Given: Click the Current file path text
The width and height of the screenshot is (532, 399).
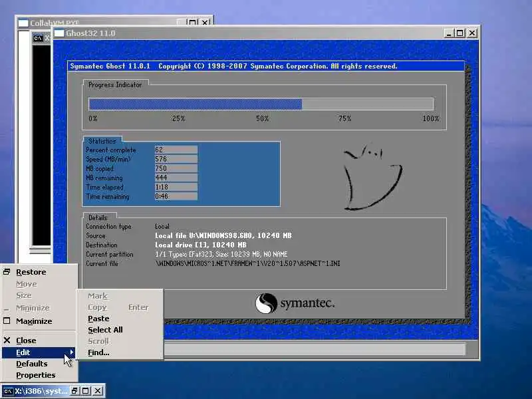Looking at the screenshot, I should [x=247, y=263].
